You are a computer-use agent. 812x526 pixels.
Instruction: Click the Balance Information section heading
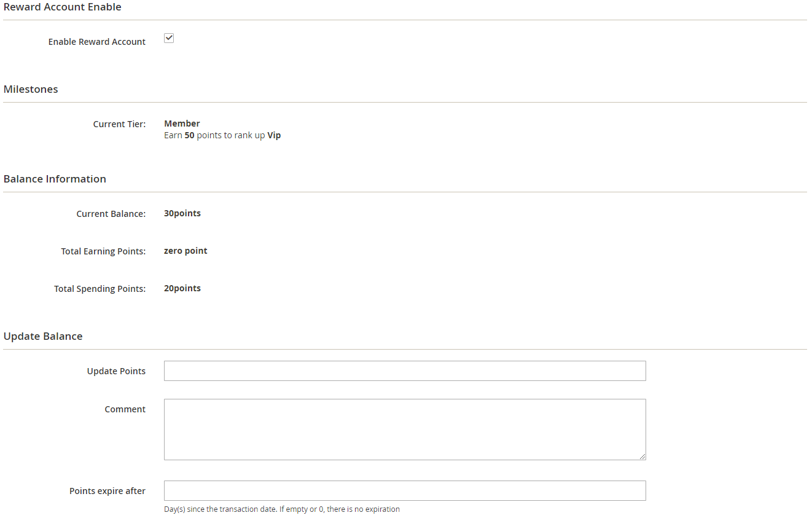[x=55, y=179]
